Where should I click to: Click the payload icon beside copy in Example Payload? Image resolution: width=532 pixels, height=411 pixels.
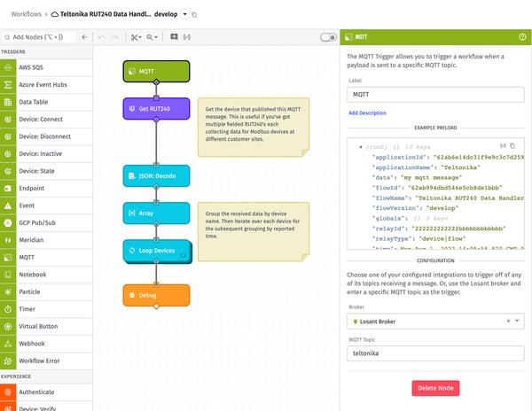503,146
